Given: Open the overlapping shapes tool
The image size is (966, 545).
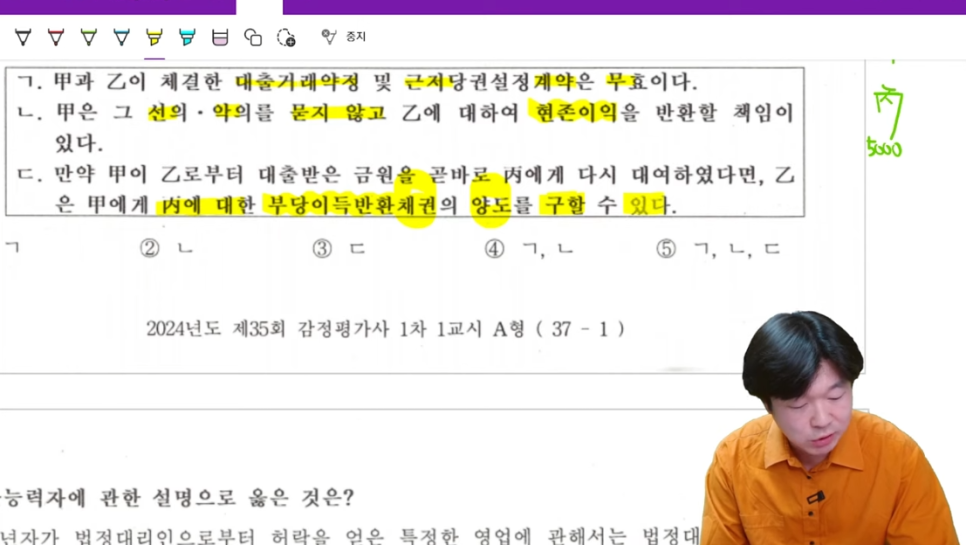Looking at the screenshot, I should pyautogui.click(x=253, y=37).
